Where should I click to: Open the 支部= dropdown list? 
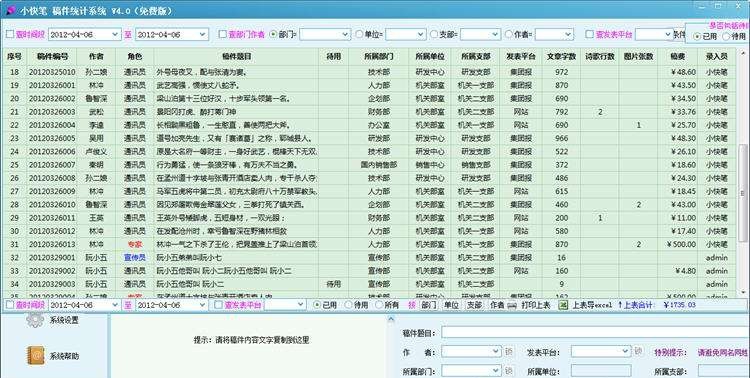(x=495, y=34)
